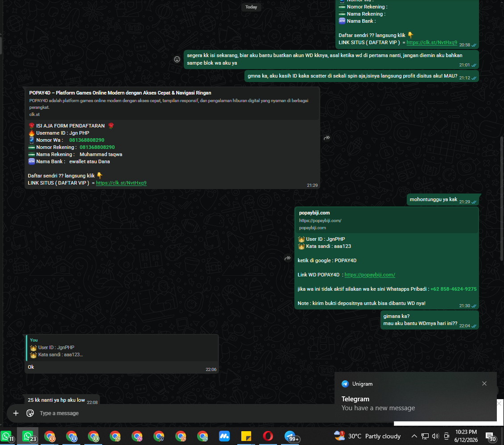The image size is (504, 445).
Task: Open the popaybiji.com link preview card
Action: [x=386, y=220]
